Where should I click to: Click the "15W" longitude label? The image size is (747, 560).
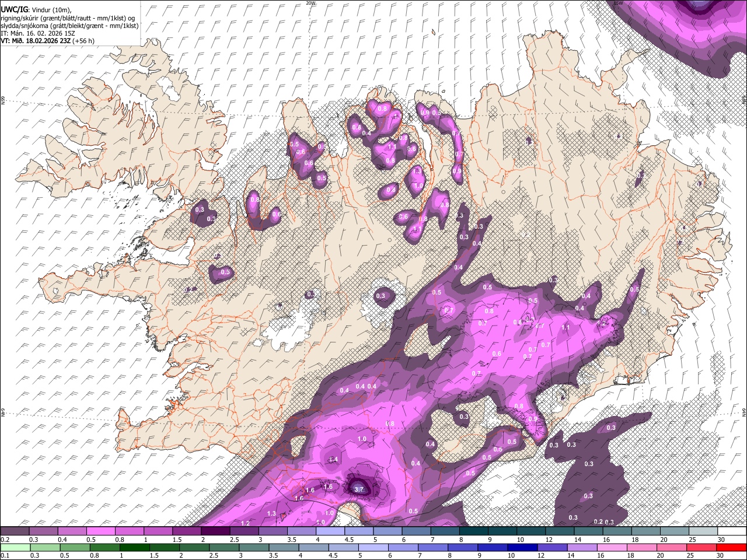pyautogui.click(x=619, y=3)
